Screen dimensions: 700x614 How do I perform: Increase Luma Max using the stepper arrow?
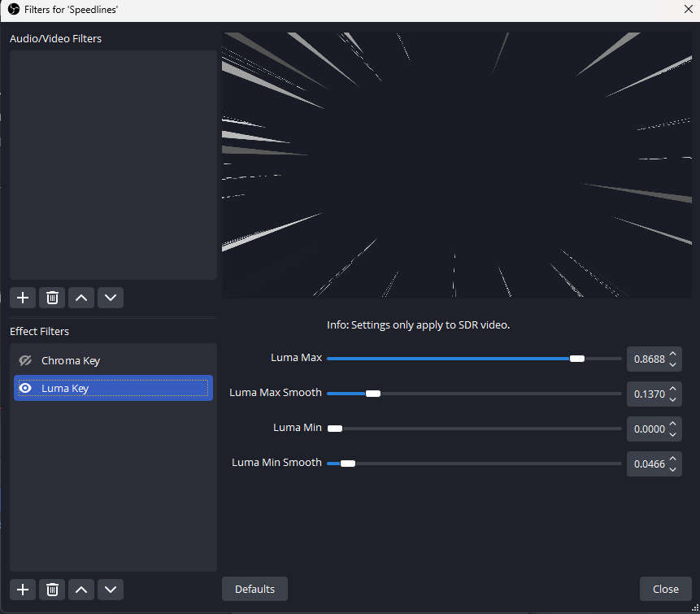point(672,355)
